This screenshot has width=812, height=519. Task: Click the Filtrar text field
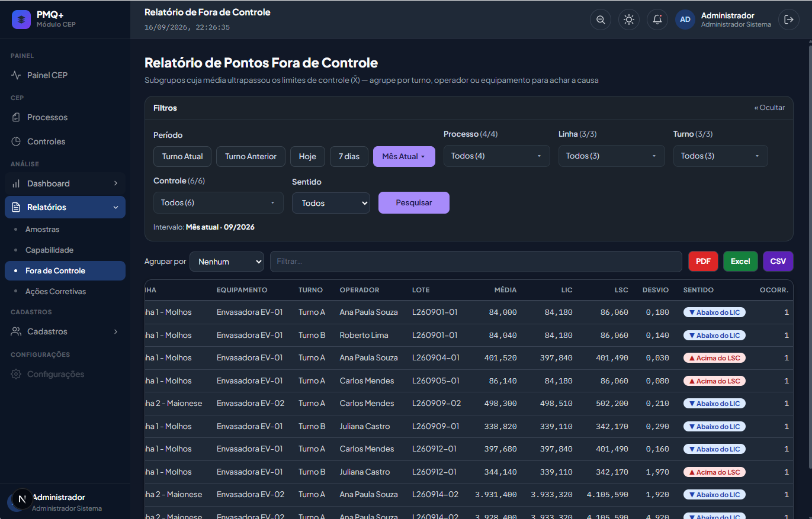click(x=476, y=262)
